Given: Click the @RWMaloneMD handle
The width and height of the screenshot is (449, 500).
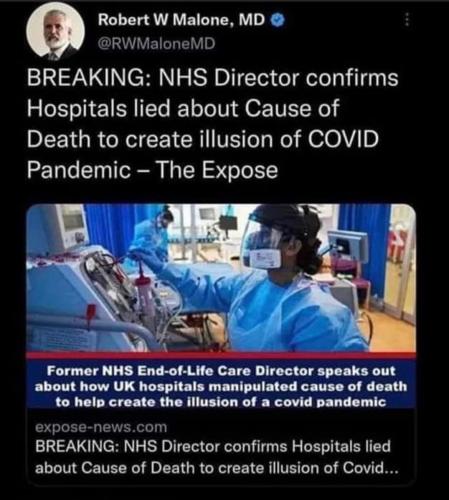Looking at the screenshot, I should click(x=156, y=43).
